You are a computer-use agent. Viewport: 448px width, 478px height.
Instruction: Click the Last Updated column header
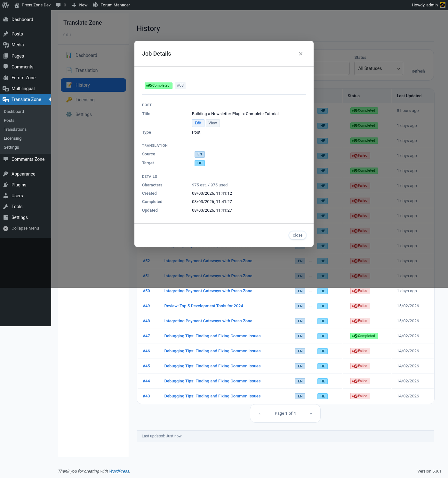[409, 96]
